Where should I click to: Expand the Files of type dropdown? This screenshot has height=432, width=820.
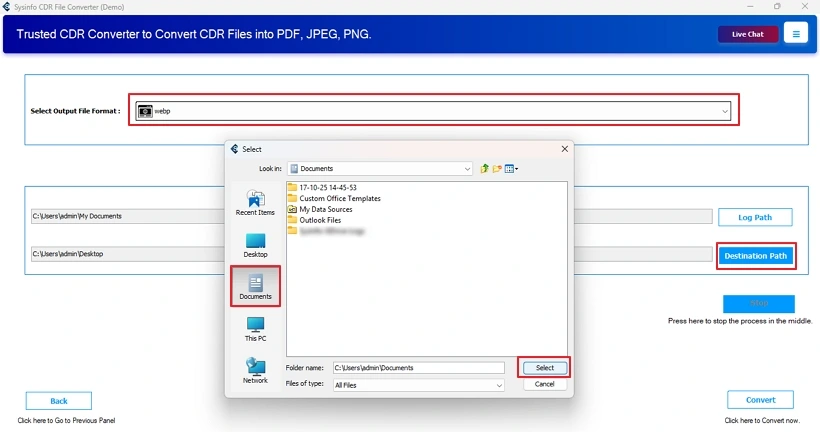499,385
